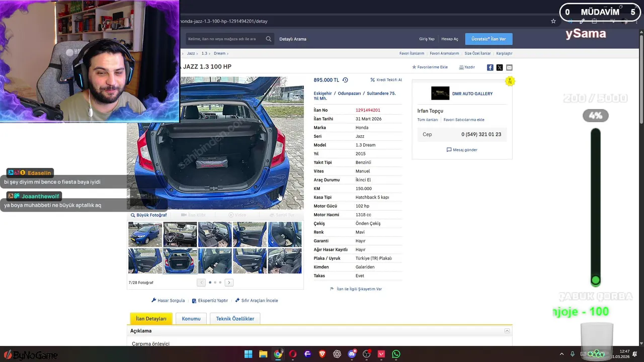Open Discord from taskbar
The height and width of the screenshot is (362, 644).
point(352,354)
